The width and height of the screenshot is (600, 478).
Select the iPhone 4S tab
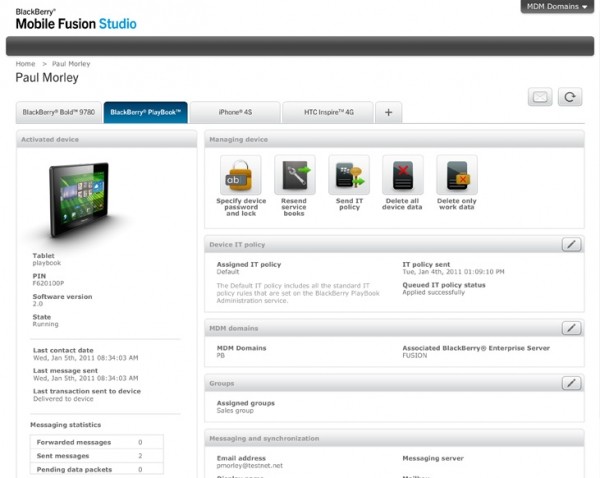point(234,113)
